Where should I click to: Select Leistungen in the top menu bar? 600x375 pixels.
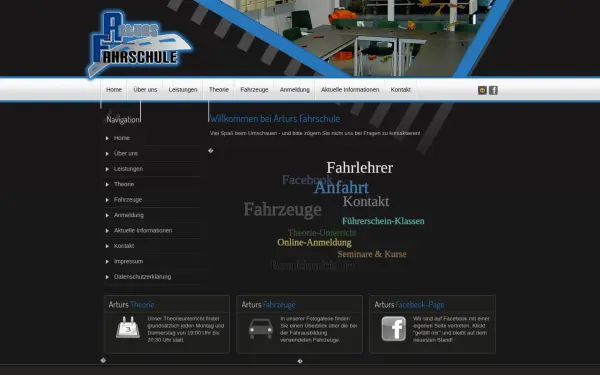pos(183,90)
